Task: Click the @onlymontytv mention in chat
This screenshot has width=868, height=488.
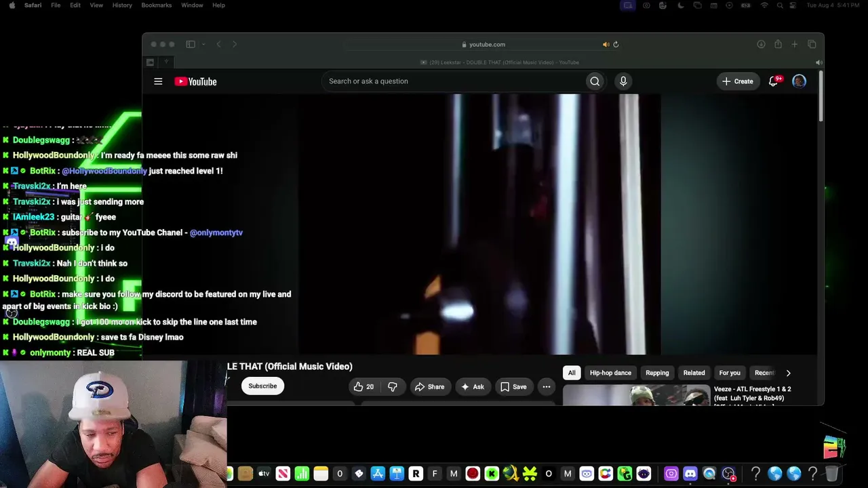Action: [x=216, y=232]
